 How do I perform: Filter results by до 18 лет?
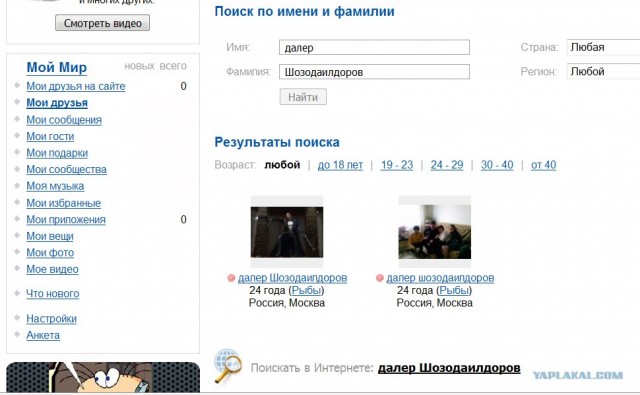(340, 165)
